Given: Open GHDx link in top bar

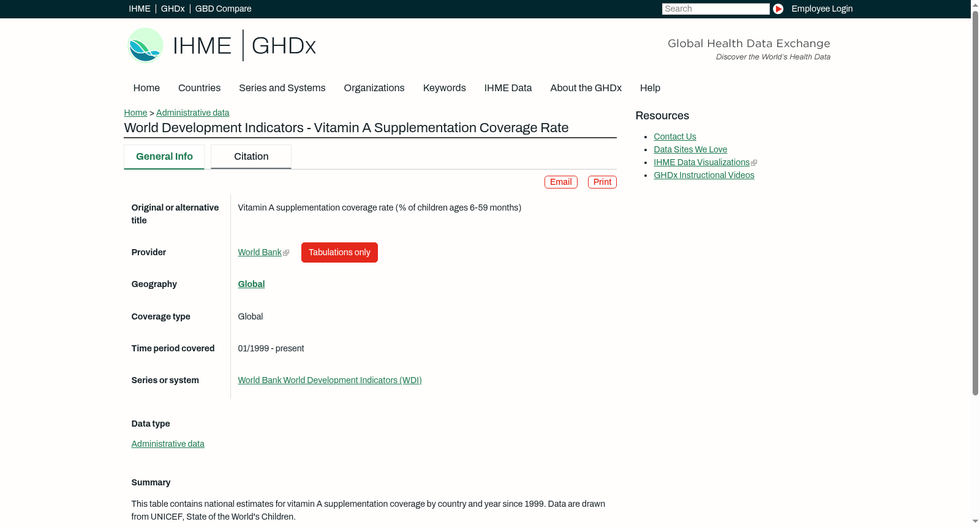Looking at the screenshot, I should [173, 9].
